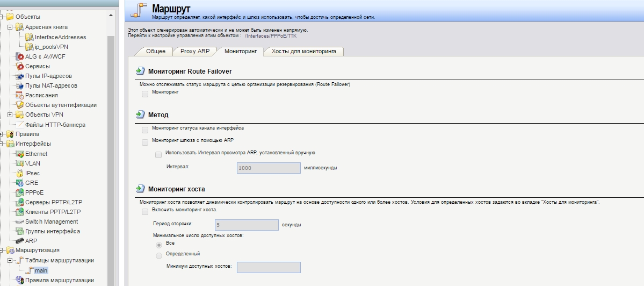Enable Включить мониторинг хоста checkbox
Screen dimensions: 644x286
[x=145, y=212]
